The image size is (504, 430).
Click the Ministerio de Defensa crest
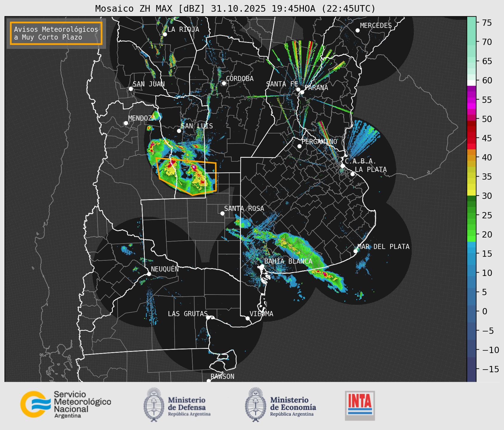[x=154, y=405]
